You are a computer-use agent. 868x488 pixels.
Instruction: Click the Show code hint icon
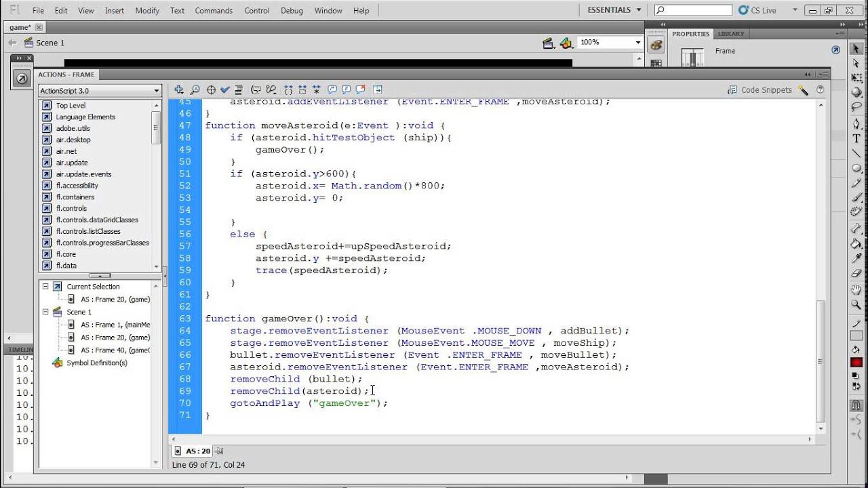(256, 89)
